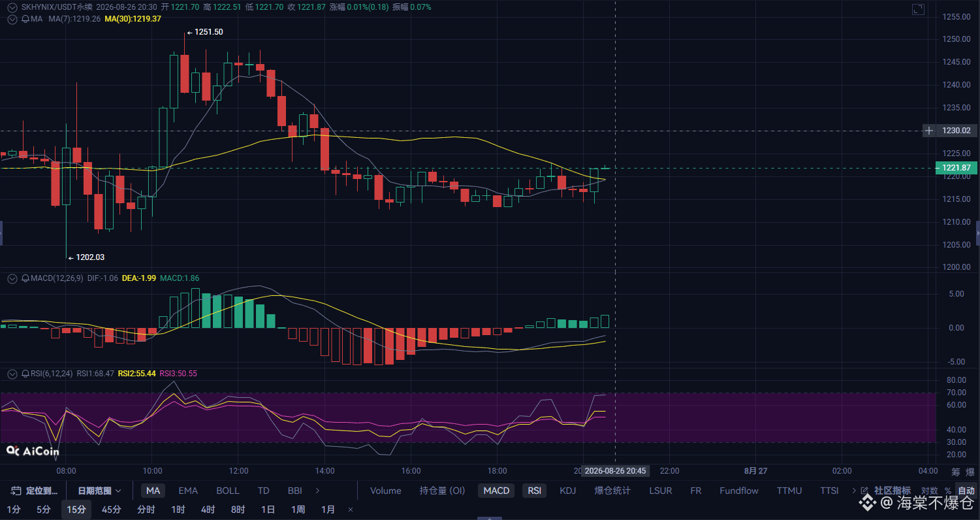Click the MA(7):1219.26 value label

click(74, 19)
